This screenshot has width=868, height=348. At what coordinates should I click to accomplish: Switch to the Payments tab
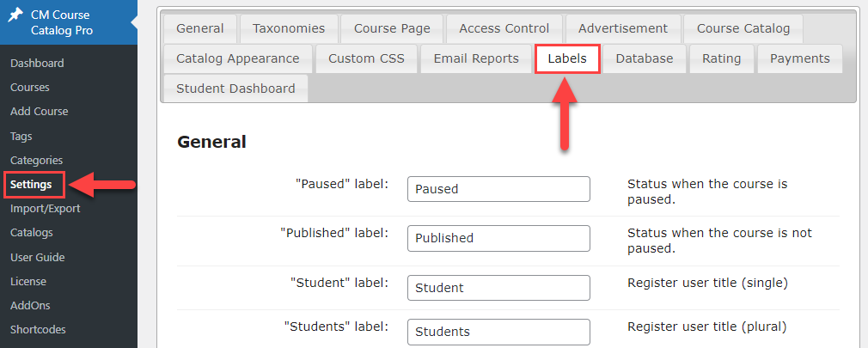click(x=800, y=58)
